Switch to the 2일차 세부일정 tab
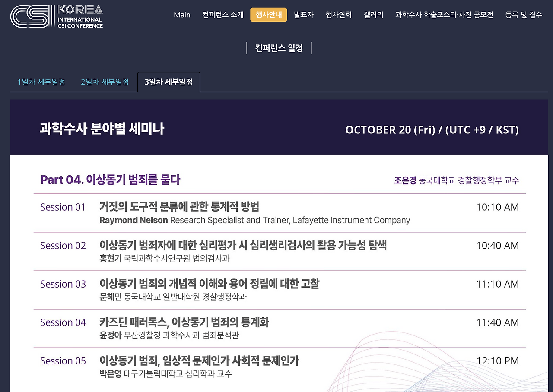553x392 pixels. 105,81
